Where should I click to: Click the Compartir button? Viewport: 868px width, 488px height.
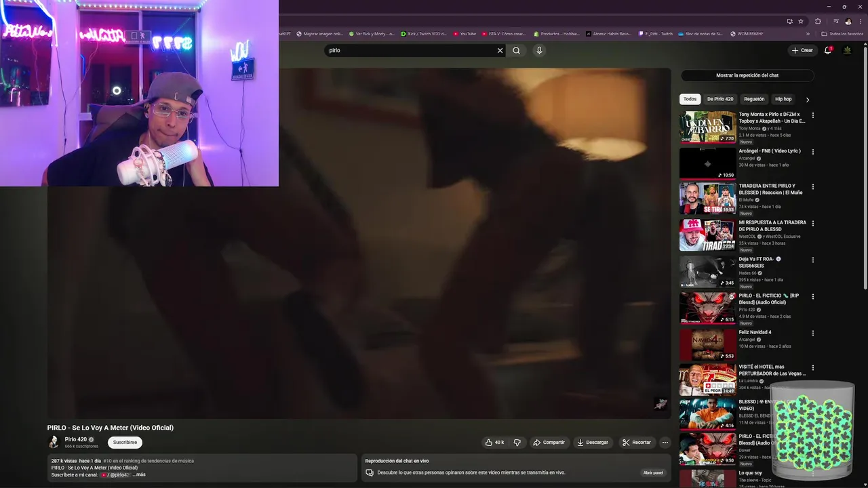[x=549, y=443]
